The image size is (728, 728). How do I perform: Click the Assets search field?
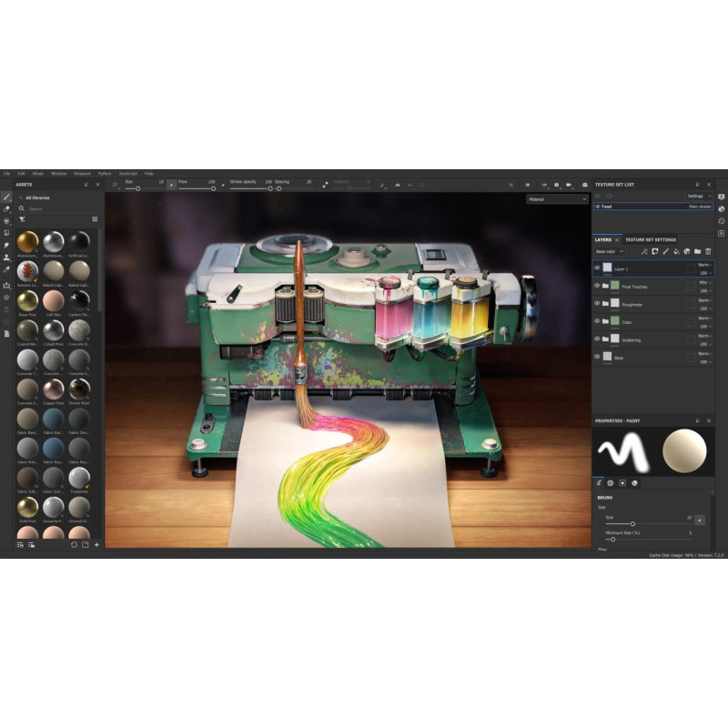click(55, 208)
